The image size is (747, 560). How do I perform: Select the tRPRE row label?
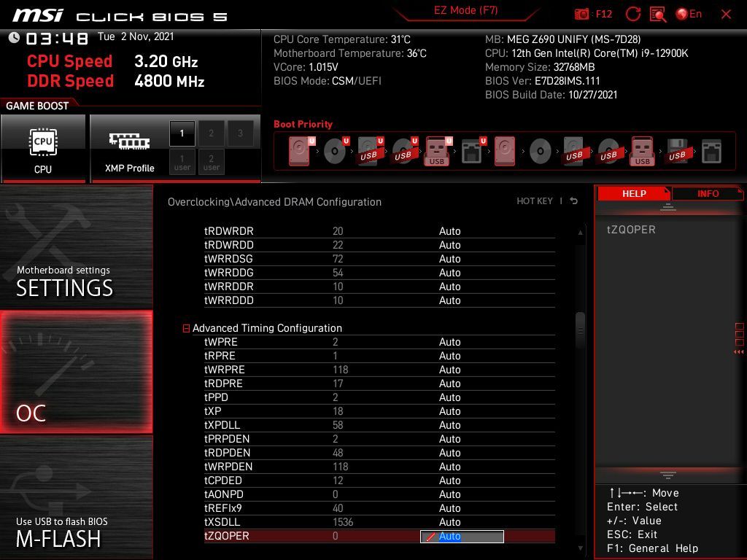[x=220, y=356]
